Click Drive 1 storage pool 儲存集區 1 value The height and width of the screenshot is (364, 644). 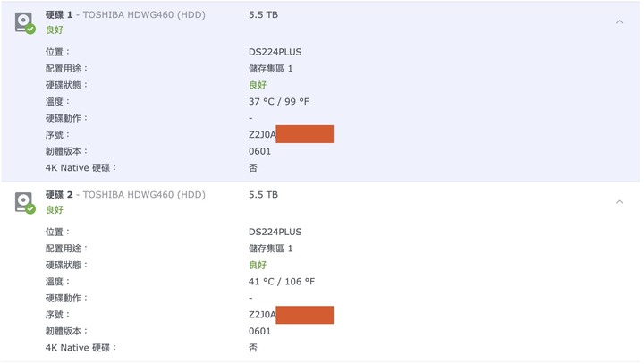point(271,69)
